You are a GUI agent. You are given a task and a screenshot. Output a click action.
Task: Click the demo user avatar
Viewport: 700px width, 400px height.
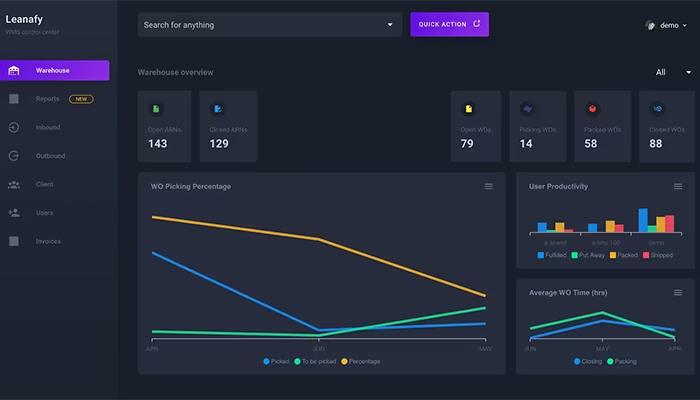tap(650, 25)
